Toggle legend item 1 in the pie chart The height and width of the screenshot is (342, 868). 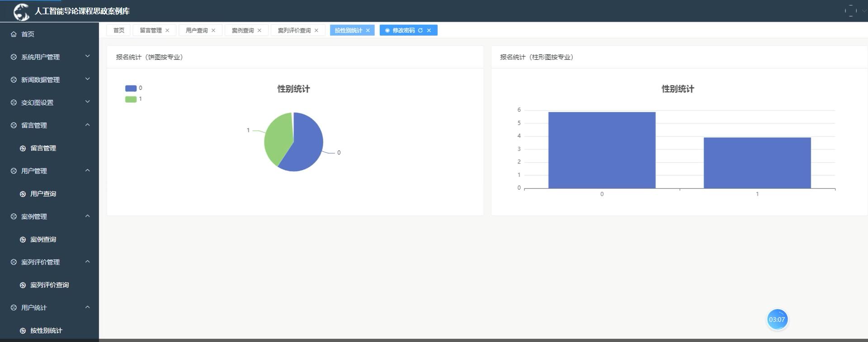[133, 99]
